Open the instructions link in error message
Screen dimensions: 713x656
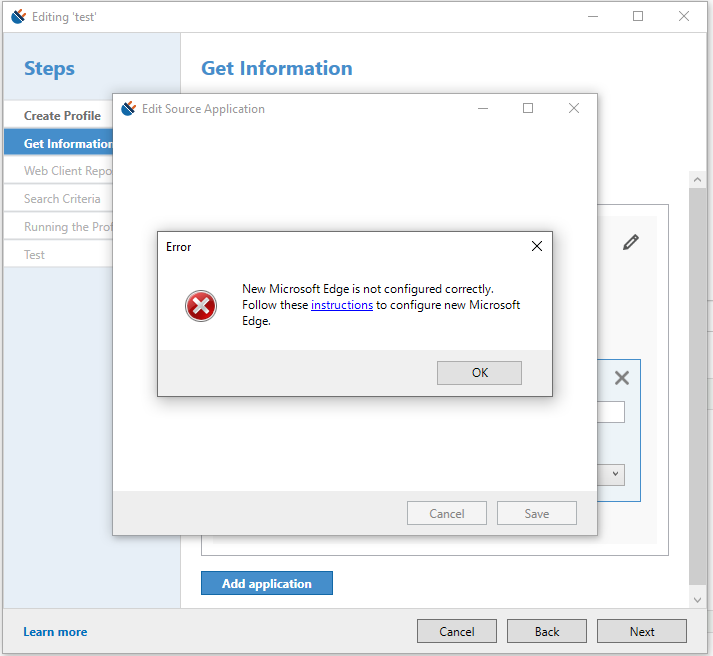[x=341, y=305]
